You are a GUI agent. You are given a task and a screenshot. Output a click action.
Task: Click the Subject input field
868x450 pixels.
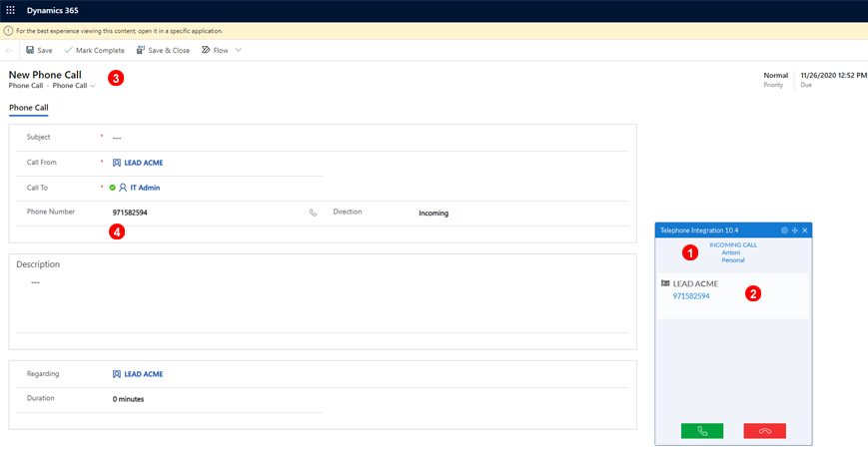(370, 138)
